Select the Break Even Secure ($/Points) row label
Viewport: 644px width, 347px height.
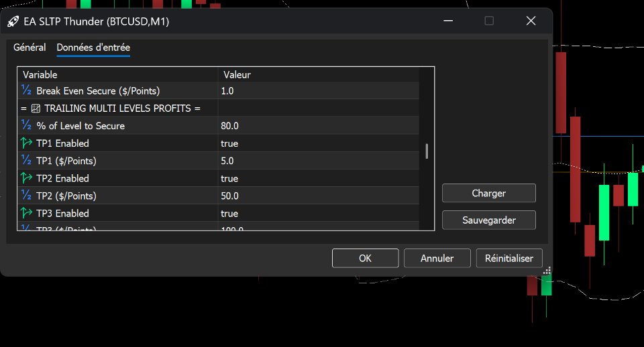98,90
